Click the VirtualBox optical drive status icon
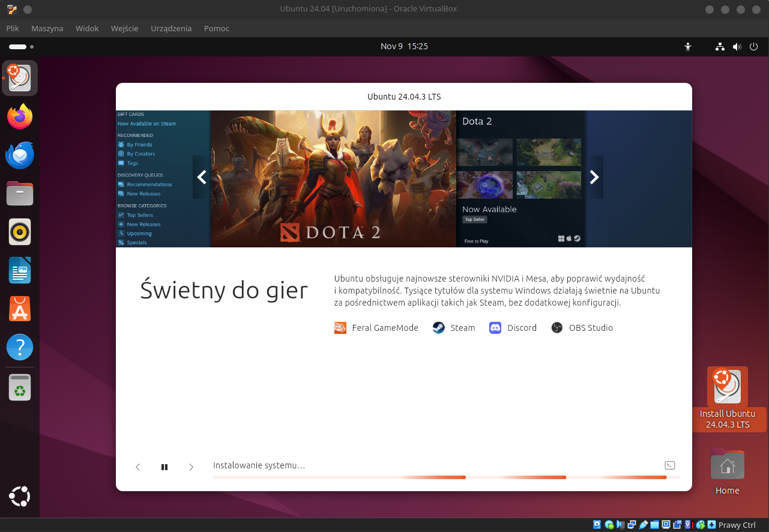769x532 pixels. [x=609, y=525]
